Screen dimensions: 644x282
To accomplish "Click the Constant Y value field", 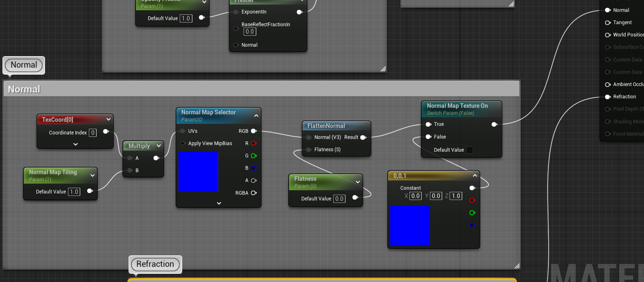I will [436, 196].
